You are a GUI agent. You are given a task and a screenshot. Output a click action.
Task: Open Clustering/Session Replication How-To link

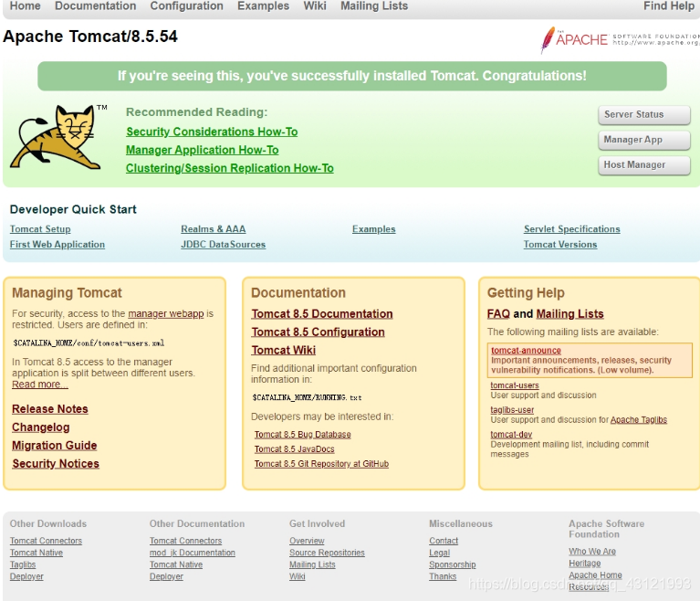[229, 168]
